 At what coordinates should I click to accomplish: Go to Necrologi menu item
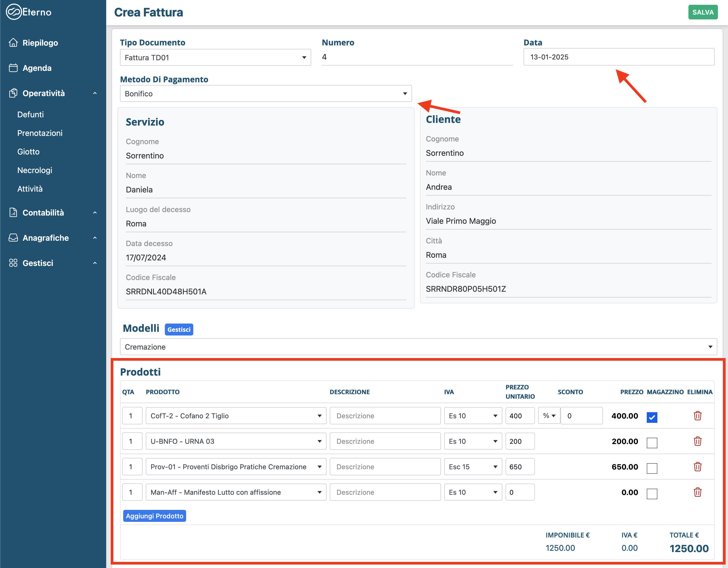click(x=35, y=170)
